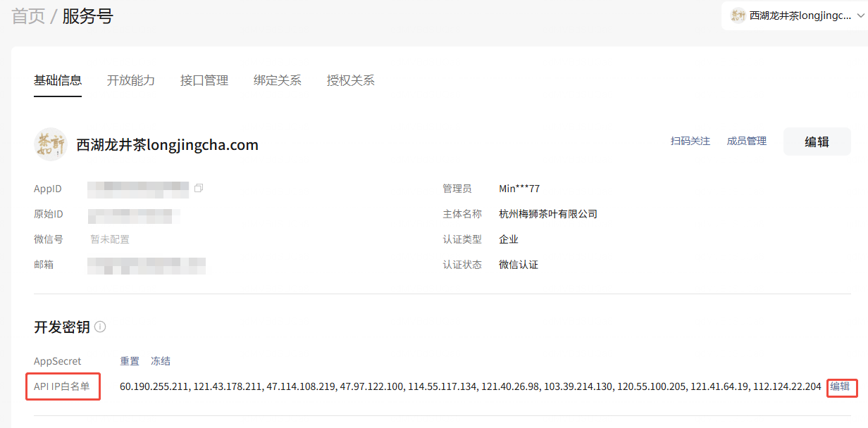Click the IP address 60.190.255.211
Screen dimensions: 868x428
154,386
